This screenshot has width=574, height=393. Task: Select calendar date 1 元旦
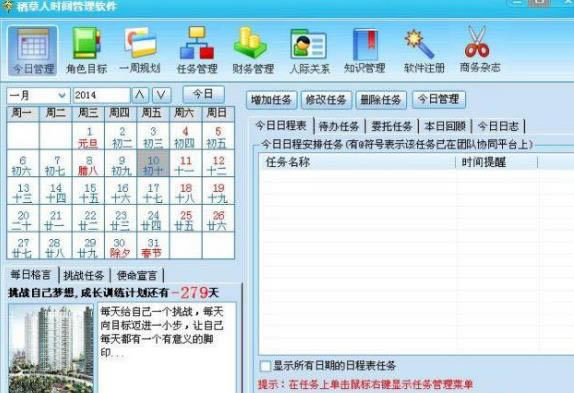click(x=89, y=137)
